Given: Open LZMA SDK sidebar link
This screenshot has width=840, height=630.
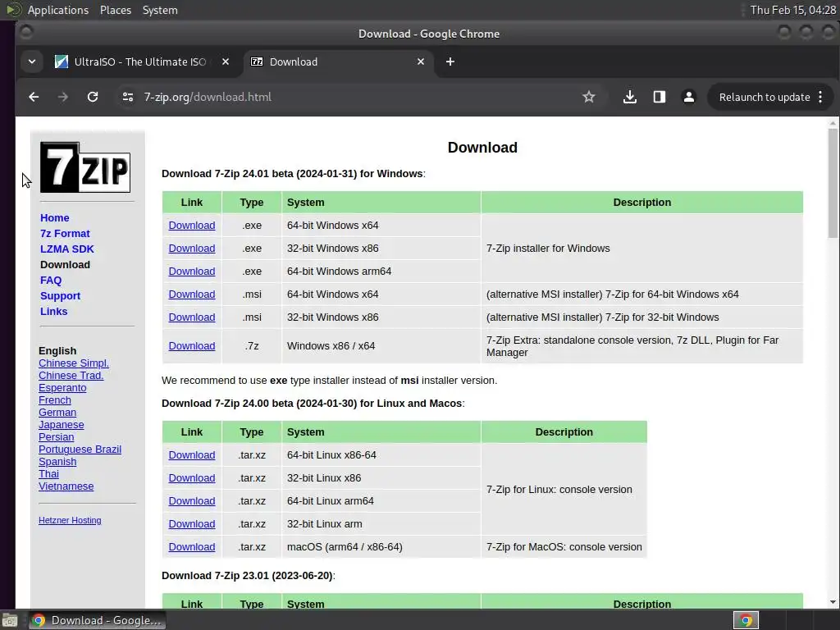Looking at the screenshot, I should [67, 249].
